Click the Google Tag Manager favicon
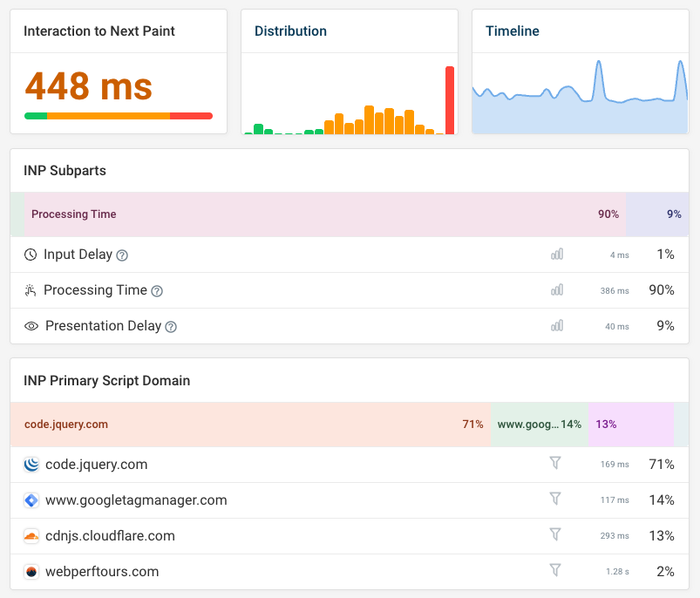Screen dimensions: 700x598 [x=31, y=500]
